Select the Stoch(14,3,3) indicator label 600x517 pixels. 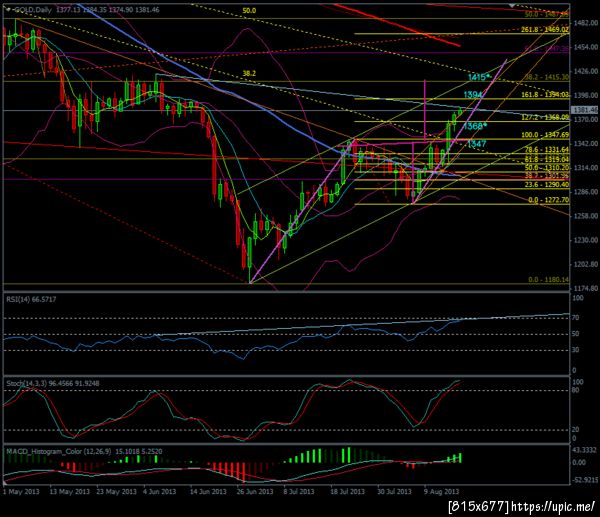(x=53, y=383)
